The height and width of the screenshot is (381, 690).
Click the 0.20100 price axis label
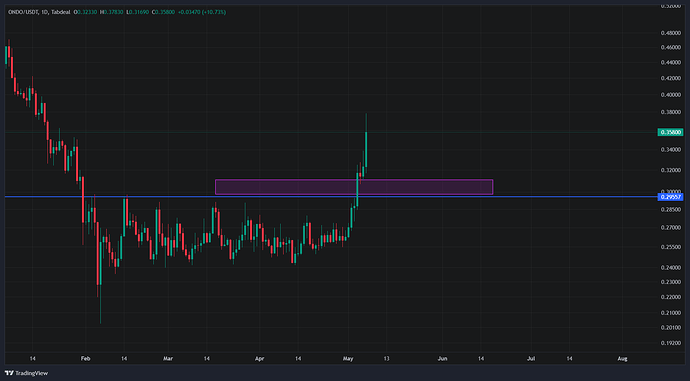671,328
